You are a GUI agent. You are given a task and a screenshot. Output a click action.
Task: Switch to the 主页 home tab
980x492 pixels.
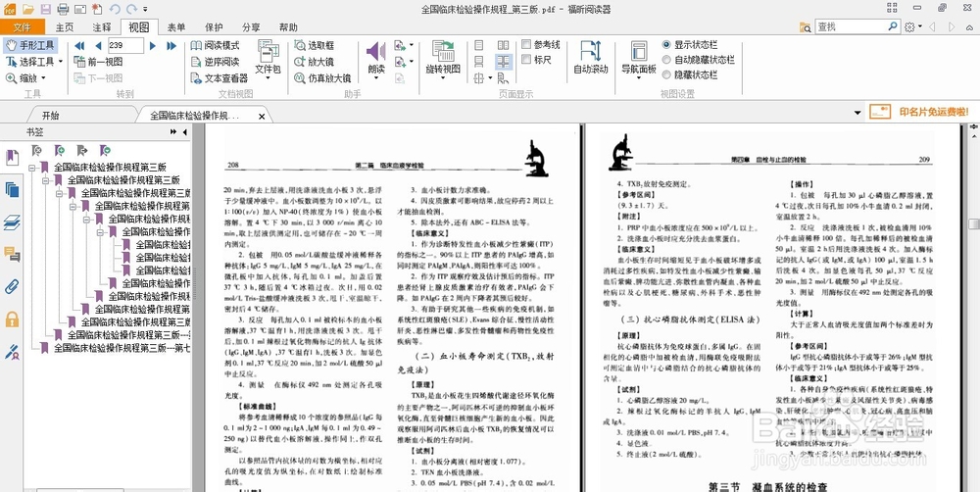tap(64, 26)
